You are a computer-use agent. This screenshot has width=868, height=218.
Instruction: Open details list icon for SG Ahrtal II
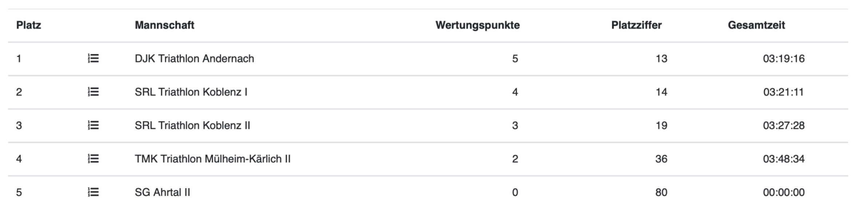(x=93, y=192)
